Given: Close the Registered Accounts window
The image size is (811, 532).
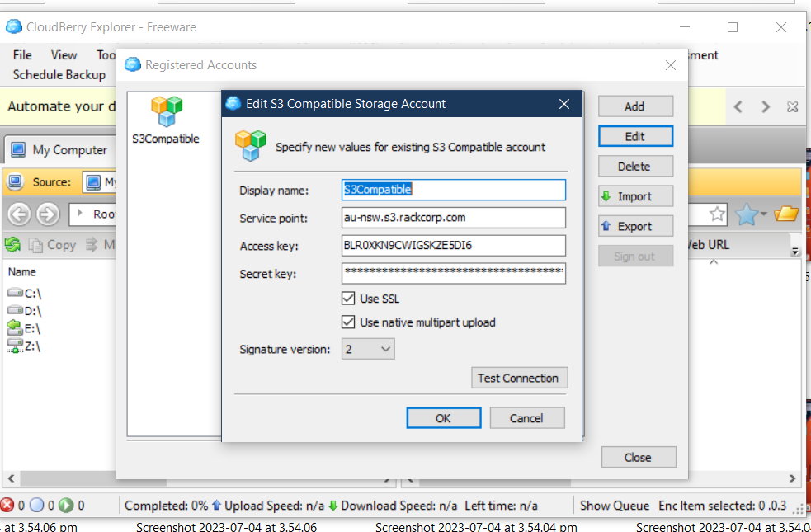Looking at the screenshot, I should (671, 65).
